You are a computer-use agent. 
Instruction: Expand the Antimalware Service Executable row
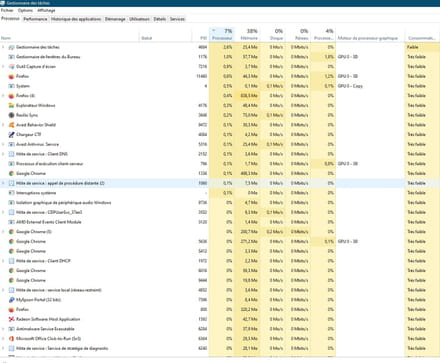tap(3, 329)
